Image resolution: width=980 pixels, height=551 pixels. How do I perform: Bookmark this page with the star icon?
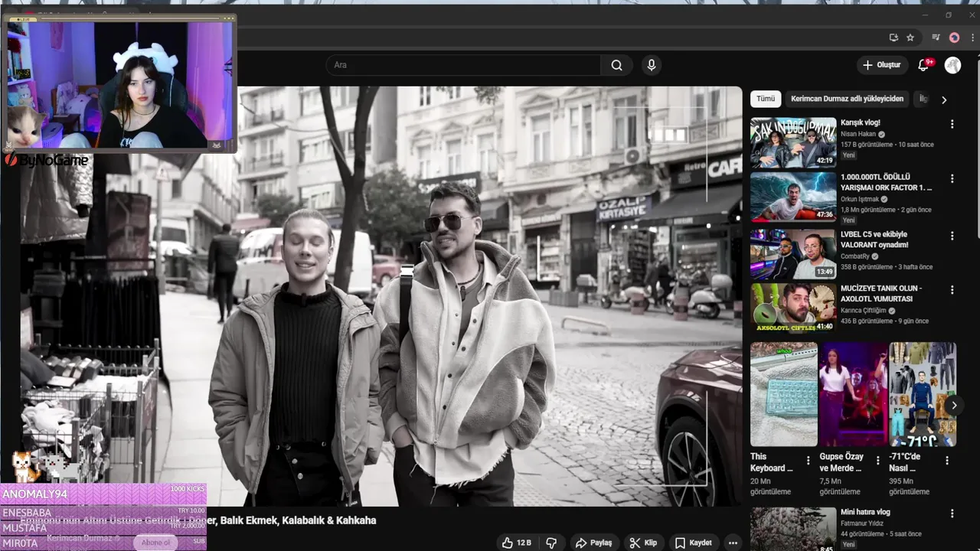pyautogui.click(x=910, y=37)
